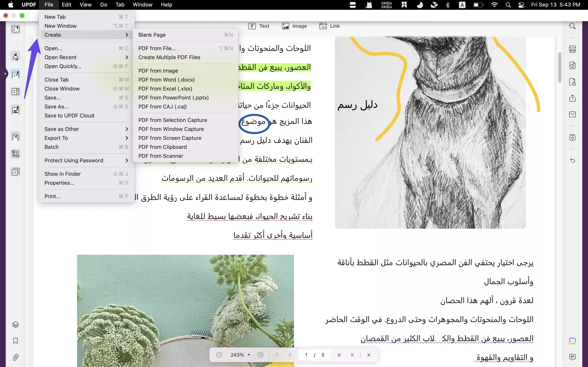588x367 pixels.
Task: Open the Window menu
Action: 143,5
